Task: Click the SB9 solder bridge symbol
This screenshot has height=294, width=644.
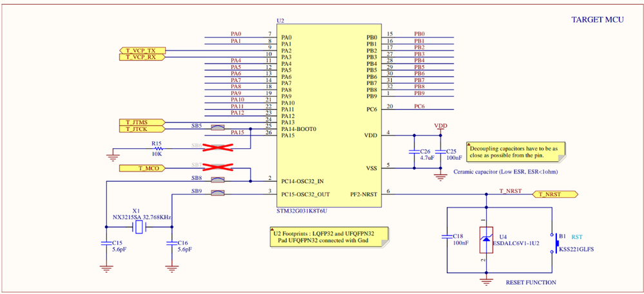Action: (217, 193)
